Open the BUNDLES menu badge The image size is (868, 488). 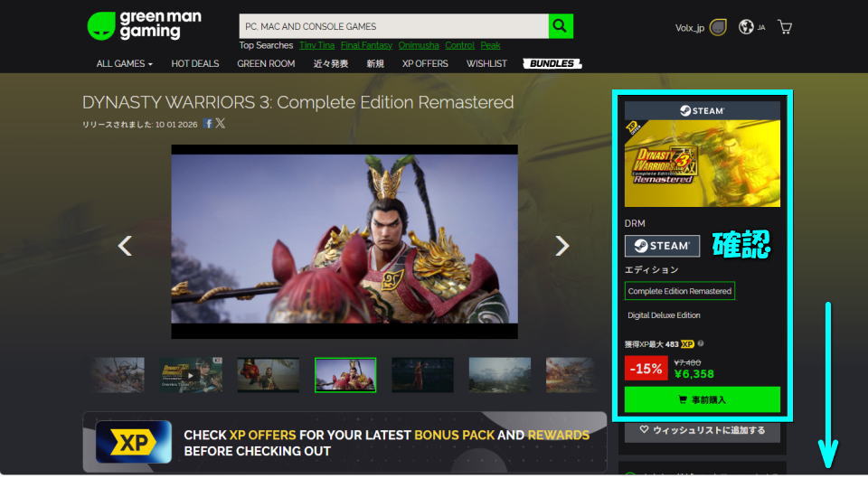tap(552, 63)
